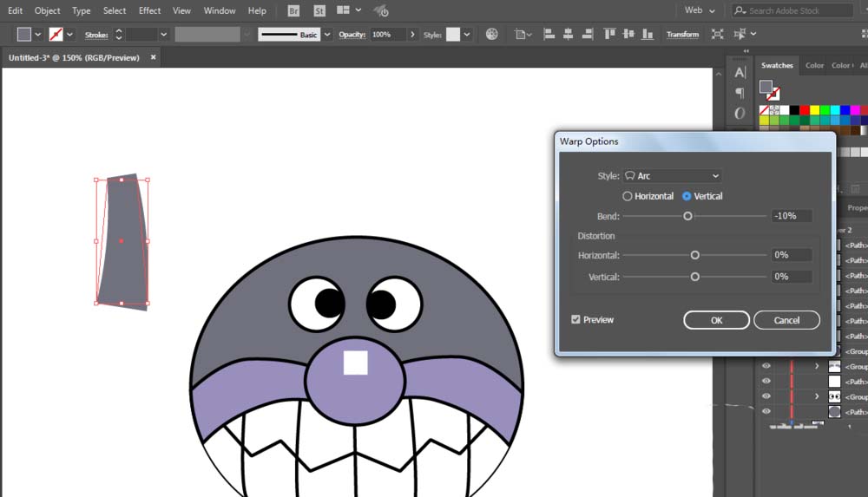Open the stroke color dropdown arrow
The width and height of the screenshot is (868, 497).
point(69,35)
